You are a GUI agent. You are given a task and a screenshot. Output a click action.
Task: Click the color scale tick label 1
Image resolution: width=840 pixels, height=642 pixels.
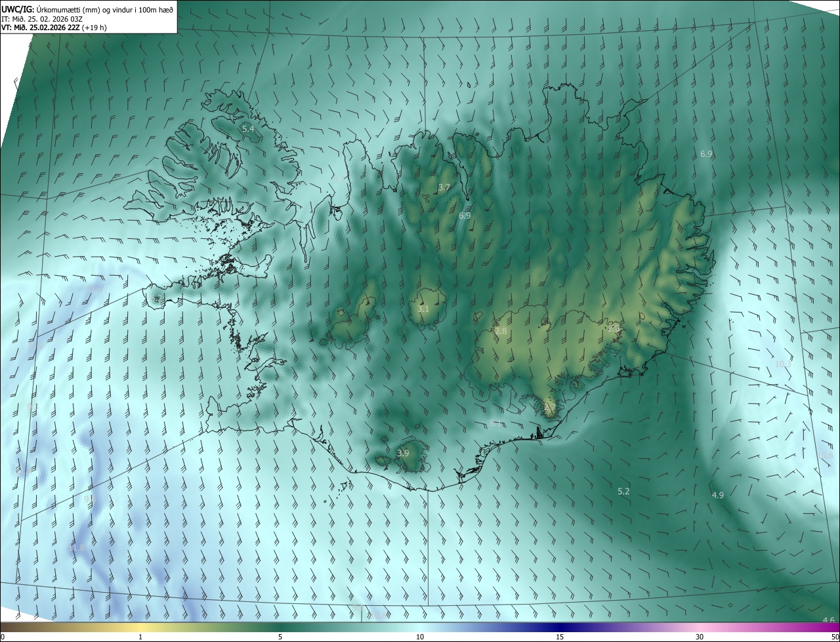point(140,637)
